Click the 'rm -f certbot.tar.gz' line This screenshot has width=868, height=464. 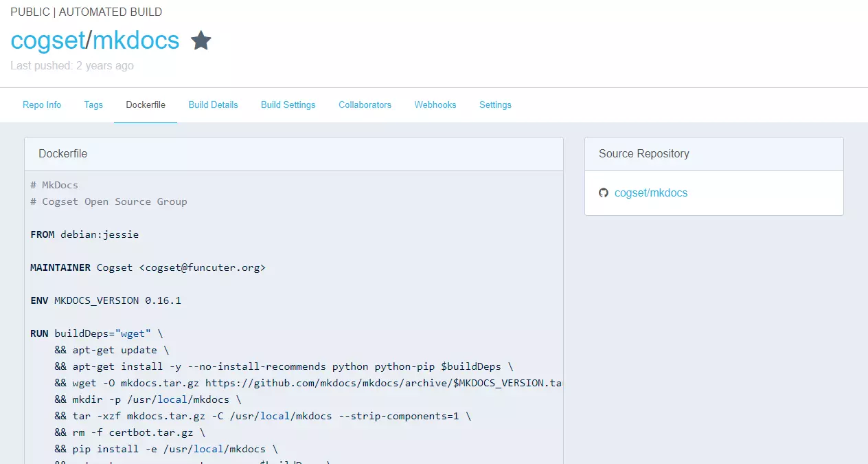pyautogui.click(x=130, y=432)
